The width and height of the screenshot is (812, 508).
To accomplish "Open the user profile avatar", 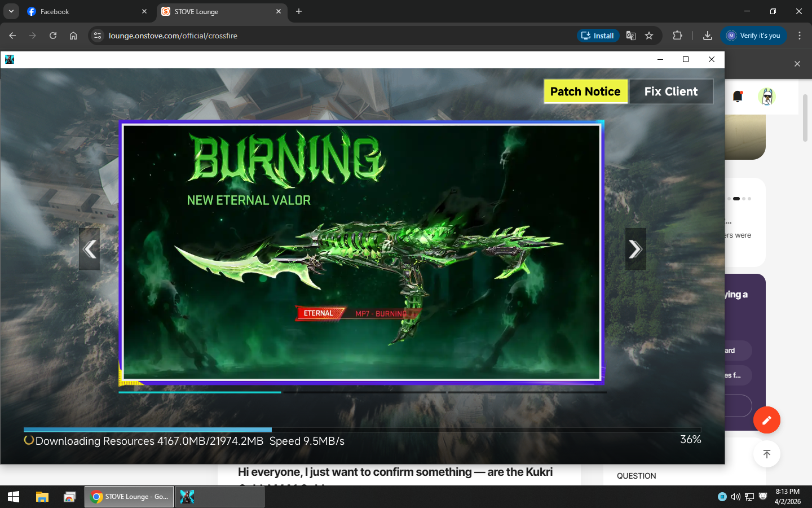I will click(x=766, y=97).
